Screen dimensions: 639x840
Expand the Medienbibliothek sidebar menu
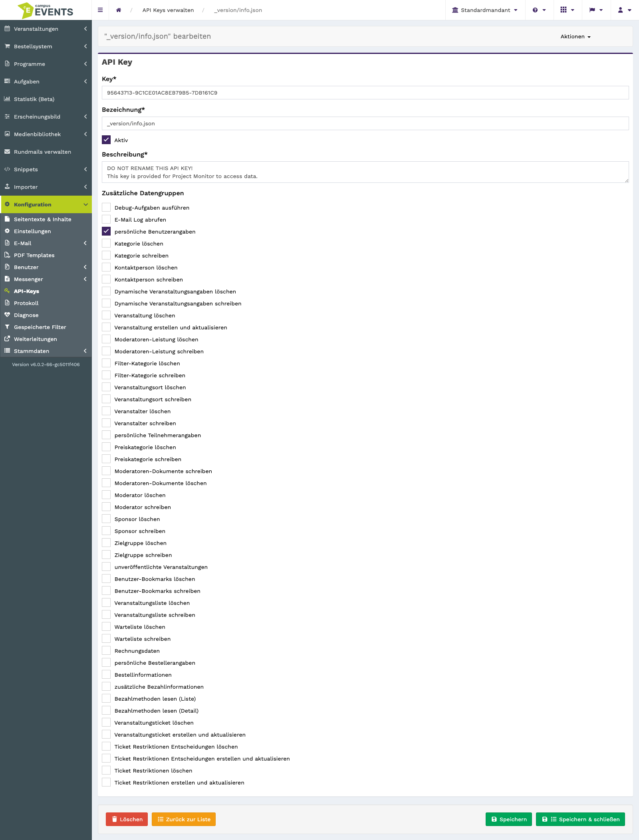click(x=46, y=134)
